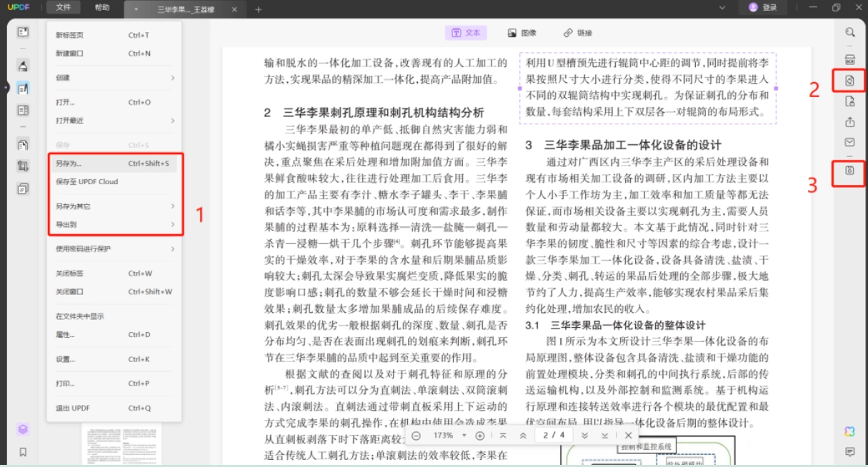Image resolution: width=868 pixels, height=467 pixels.
Task: Click the 登录 login button
Action: pyautogui.click(x=763, y=7)
